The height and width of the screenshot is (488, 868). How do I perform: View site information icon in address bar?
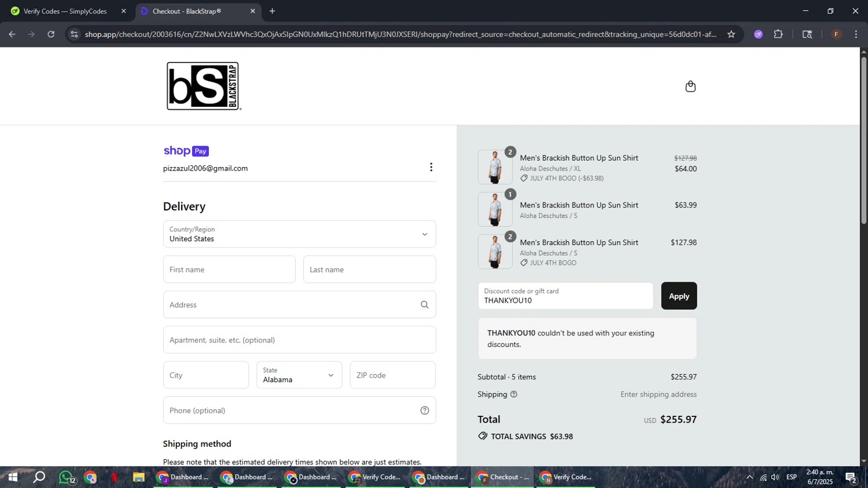tap(73, 34)
